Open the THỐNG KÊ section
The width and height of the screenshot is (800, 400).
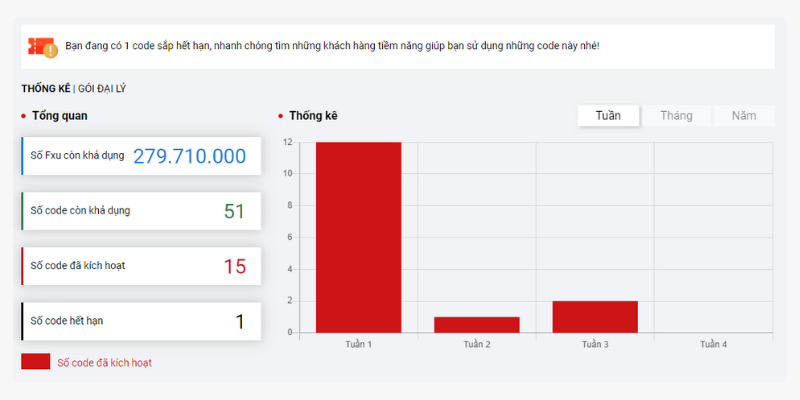point(45,89)
